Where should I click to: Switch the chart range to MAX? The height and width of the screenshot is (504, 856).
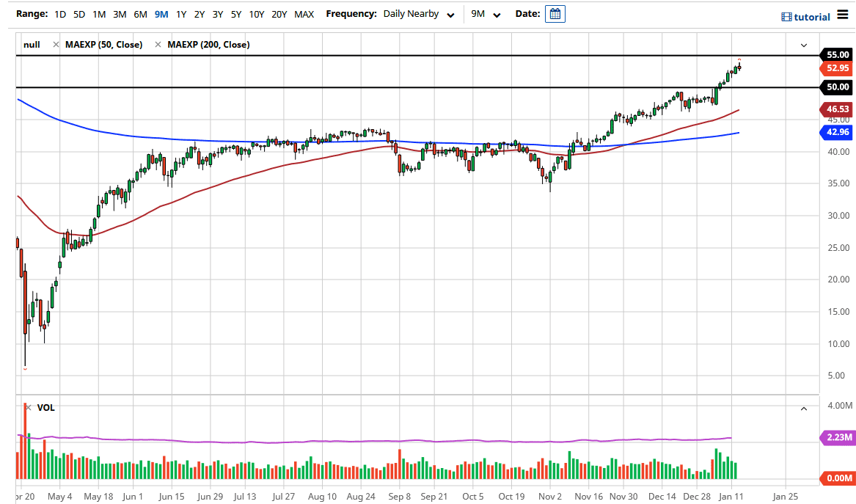304,13
